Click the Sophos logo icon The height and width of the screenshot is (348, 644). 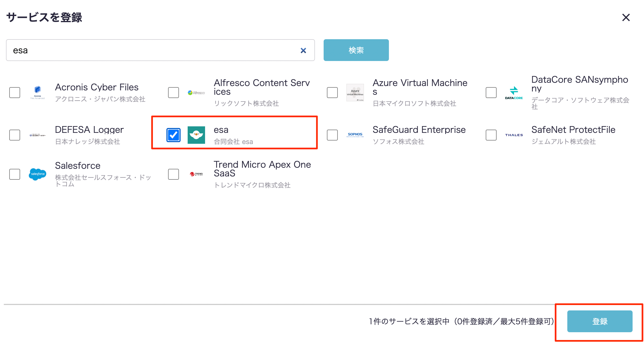[355, 135]
